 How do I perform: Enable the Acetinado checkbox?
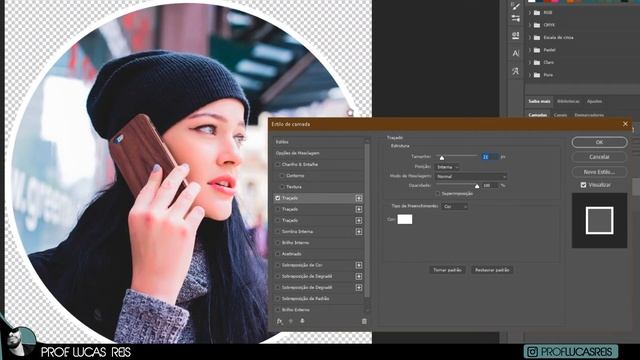tap(278, 254)
